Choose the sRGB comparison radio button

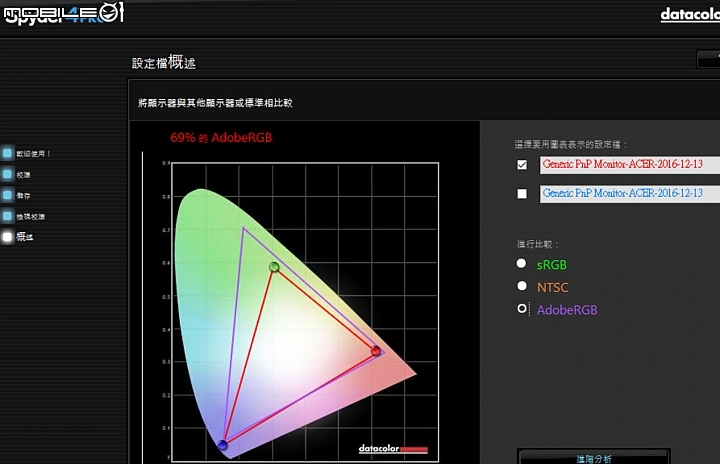(521, 264)
